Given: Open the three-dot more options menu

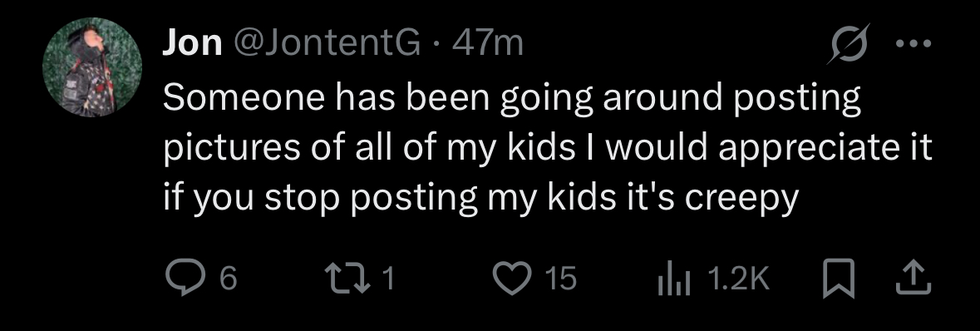Looking at the screenshot, I should [914, 44].
